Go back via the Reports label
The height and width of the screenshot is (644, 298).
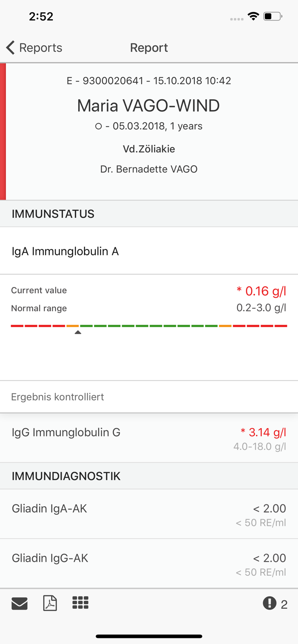click(x=41, y=48)
